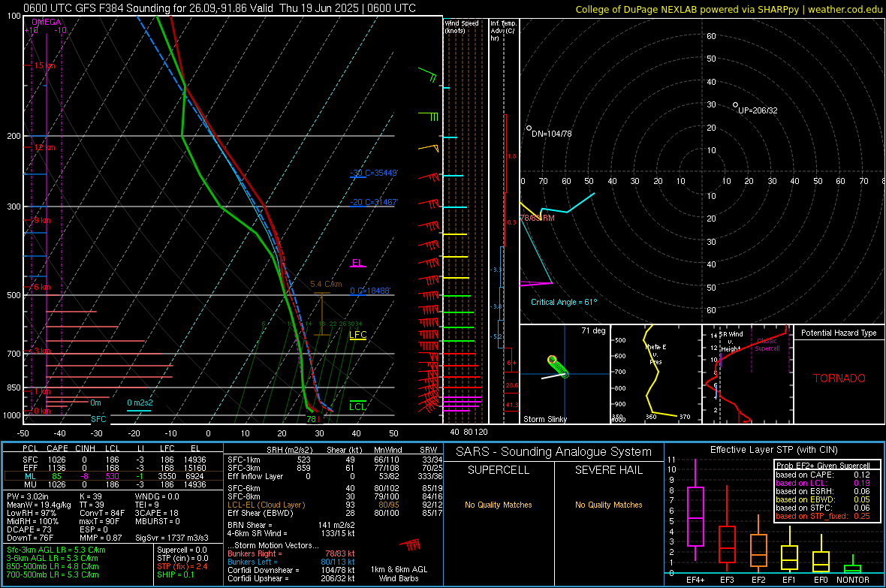
Task: Click the Theta-E v. Pres label
Action: click(x=655, y=354)
